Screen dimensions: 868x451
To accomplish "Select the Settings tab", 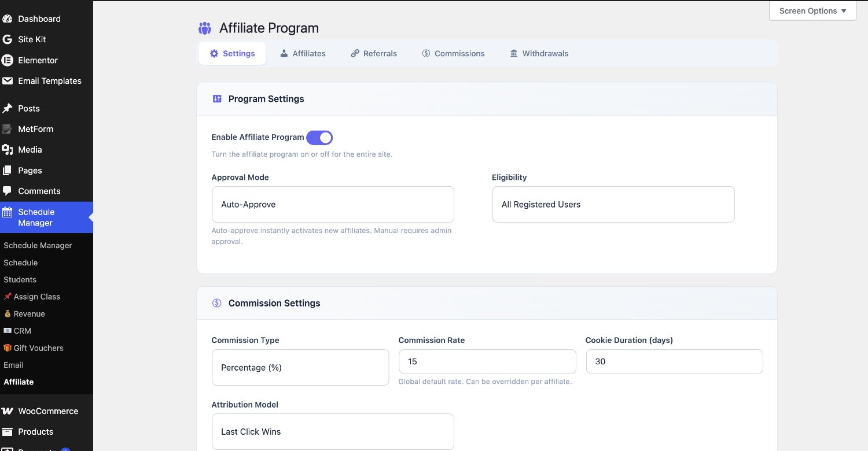I will [x=232, y=53].
